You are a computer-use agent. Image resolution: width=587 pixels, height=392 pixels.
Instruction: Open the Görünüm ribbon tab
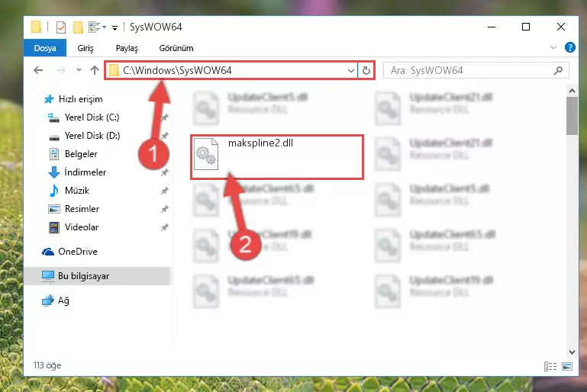pyautogui.click(x=176, y=48)
